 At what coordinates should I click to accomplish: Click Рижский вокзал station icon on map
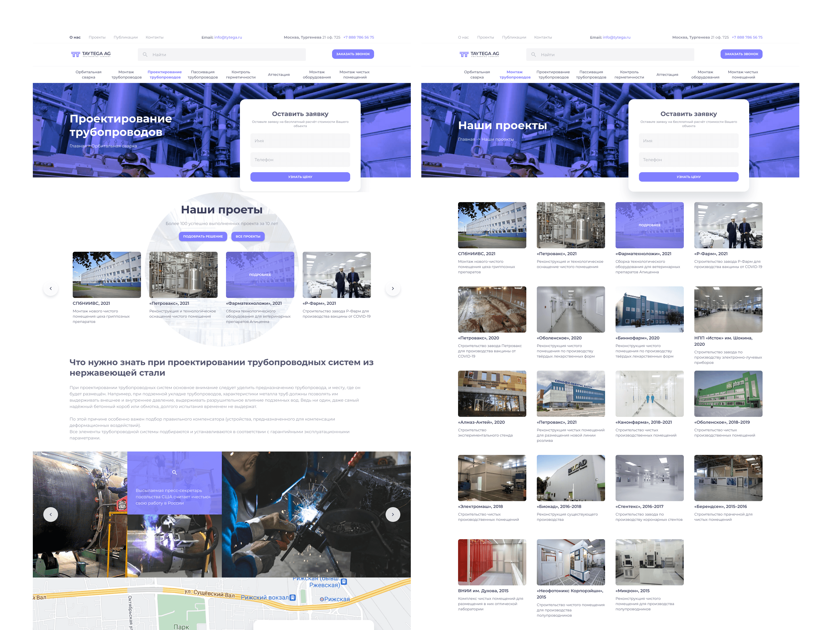coord(293,597)
